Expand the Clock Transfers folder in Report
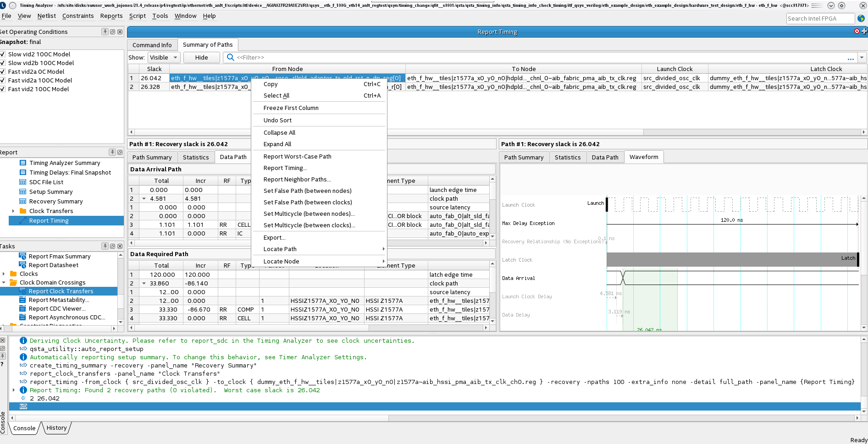Viewport: 868px width, 444px height. tap(13, 211)
